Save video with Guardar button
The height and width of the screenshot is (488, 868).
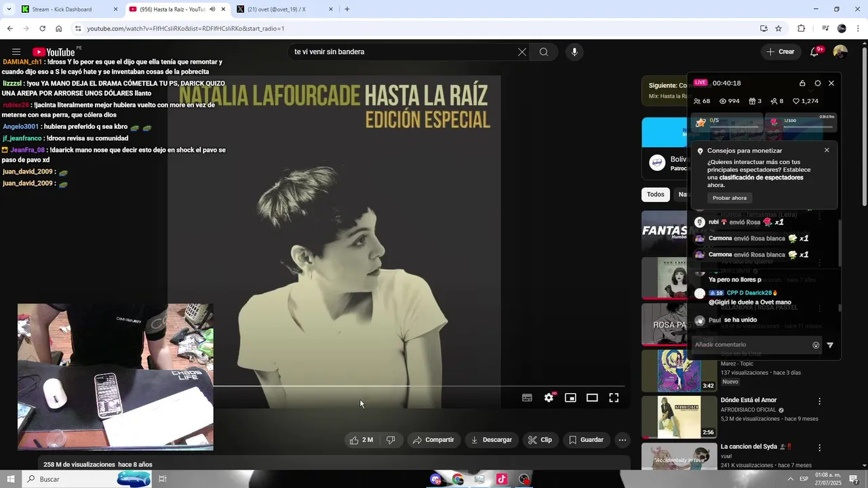(x=586, y=440)
